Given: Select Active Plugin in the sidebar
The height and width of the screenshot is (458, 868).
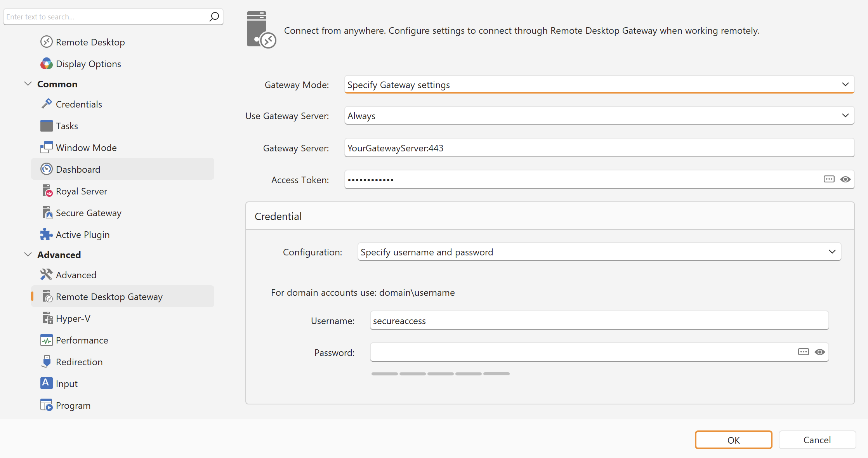Looking at the screenshot, I should (123, 234).
